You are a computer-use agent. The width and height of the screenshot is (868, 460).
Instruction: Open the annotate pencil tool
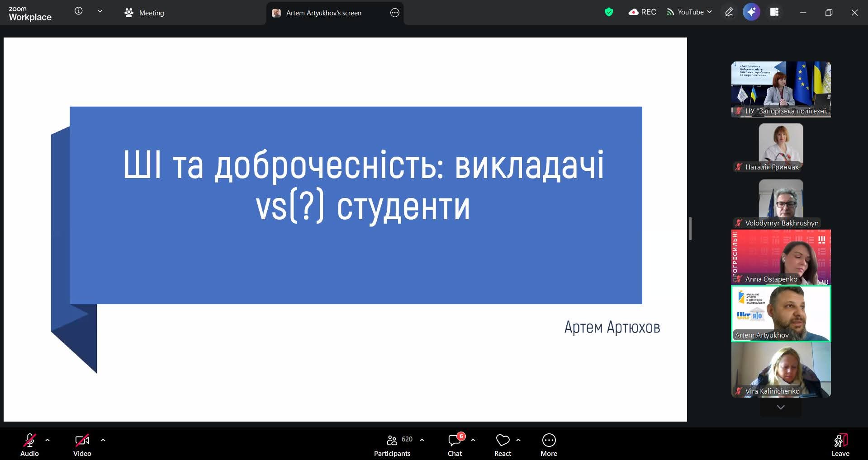click(x=729, y=12)
